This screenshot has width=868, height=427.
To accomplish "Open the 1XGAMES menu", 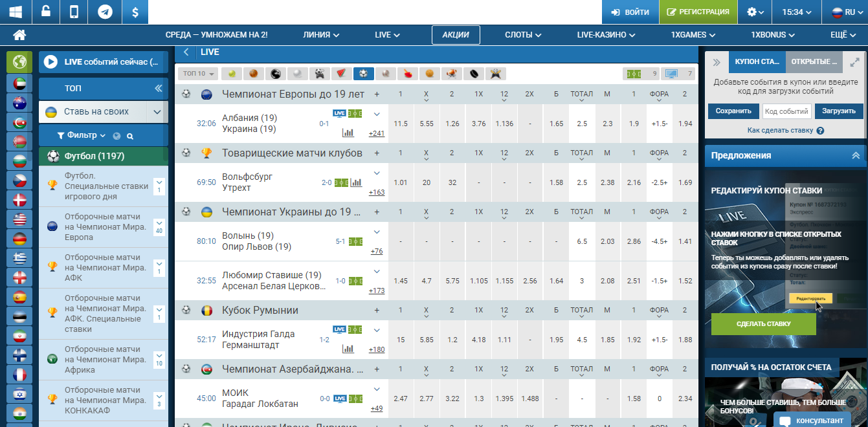I will pos(693,35).
